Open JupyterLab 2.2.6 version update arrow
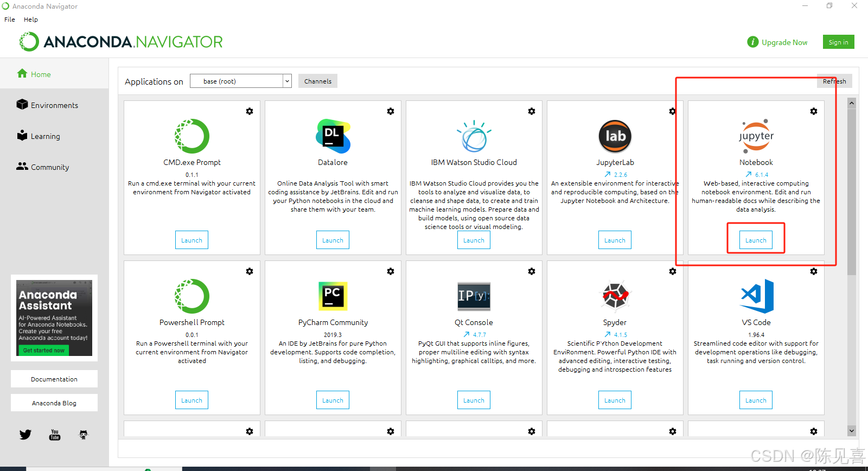The height and width of the screenshot is (471, 868). (608, 175)
